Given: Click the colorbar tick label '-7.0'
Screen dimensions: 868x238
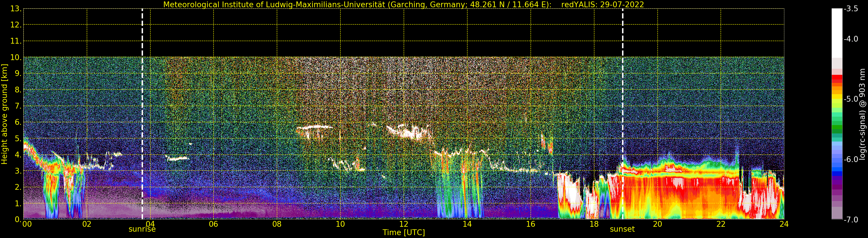Looking at the screenshot, I should click(851, 220).
